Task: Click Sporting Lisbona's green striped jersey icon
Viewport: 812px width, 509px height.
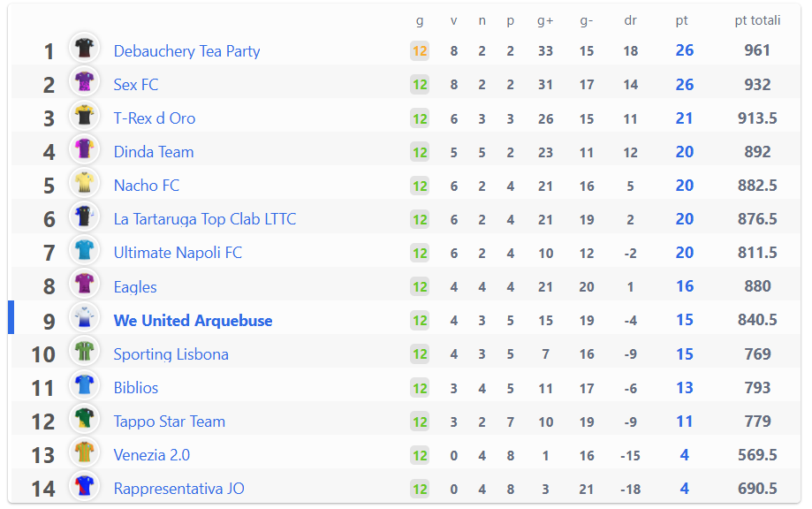Action: (84, 351)
